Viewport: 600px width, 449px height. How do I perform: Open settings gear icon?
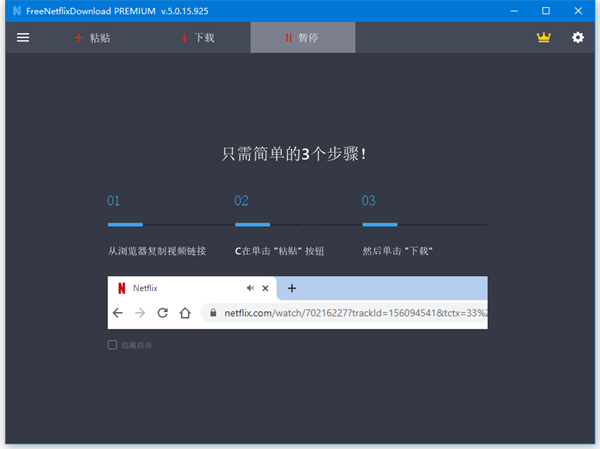coord(578,38)
